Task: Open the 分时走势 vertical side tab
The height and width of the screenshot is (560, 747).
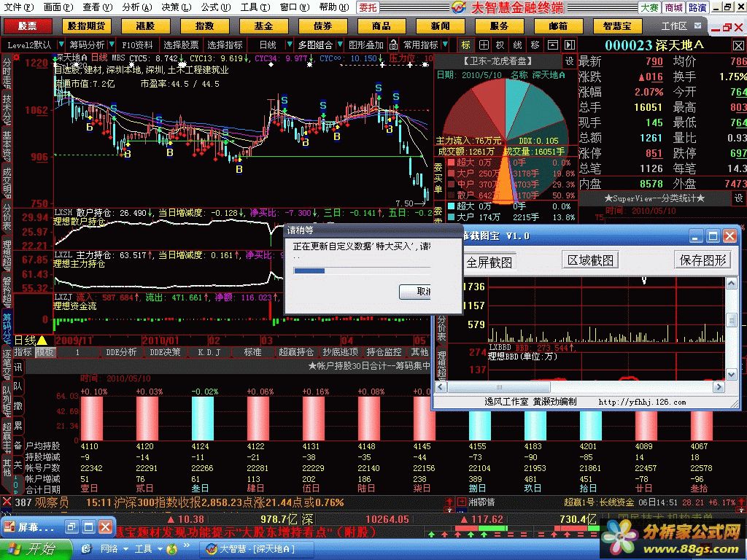Action: [x=7, y=74]
